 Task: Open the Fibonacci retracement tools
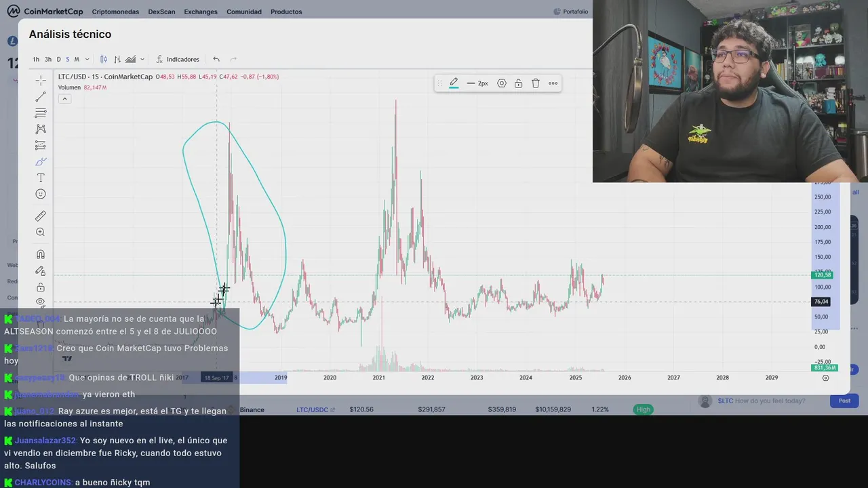[41, 113]
